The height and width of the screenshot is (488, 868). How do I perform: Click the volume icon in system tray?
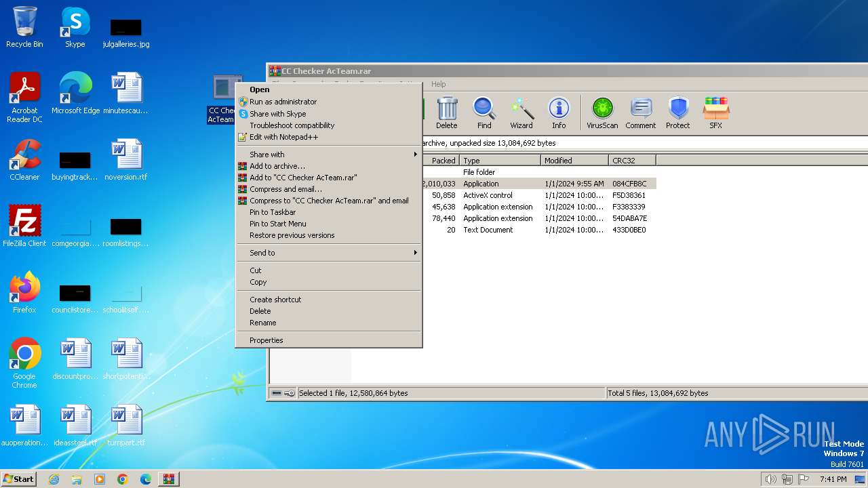tap(770, 479)
